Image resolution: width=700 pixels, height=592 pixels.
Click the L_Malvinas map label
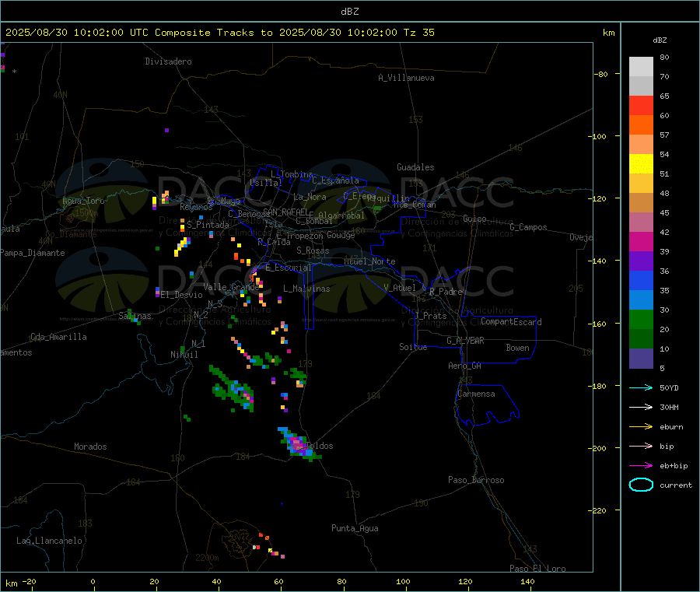pyautogui.click(x=306, y=289)
